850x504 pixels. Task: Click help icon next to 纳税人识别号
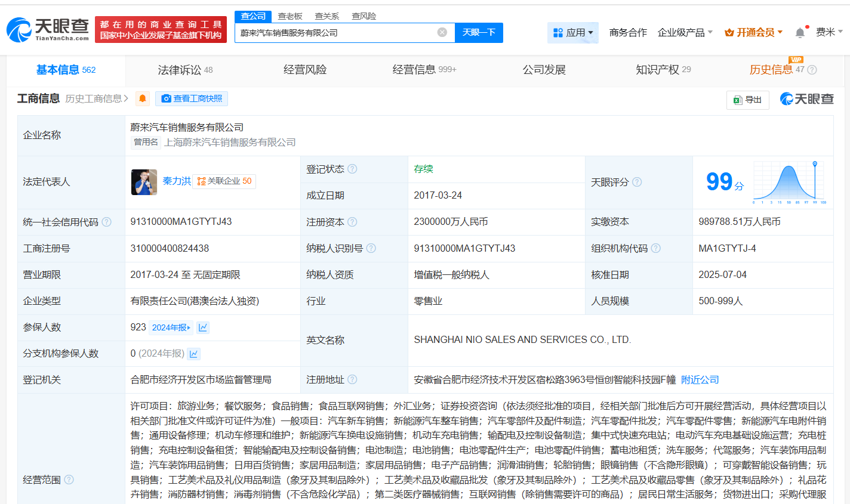[x=371, y=248]
